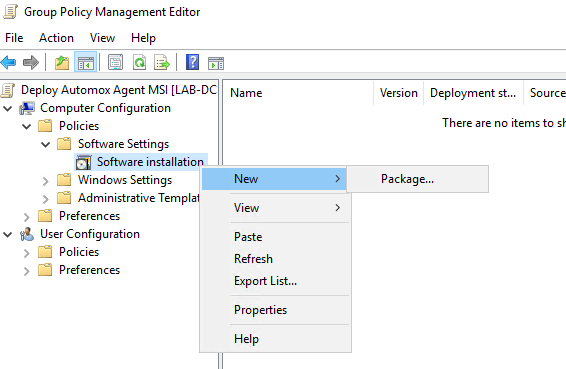Expand Preferences under Computer Configuration
566x369 pixels.
tap(26, 216)
